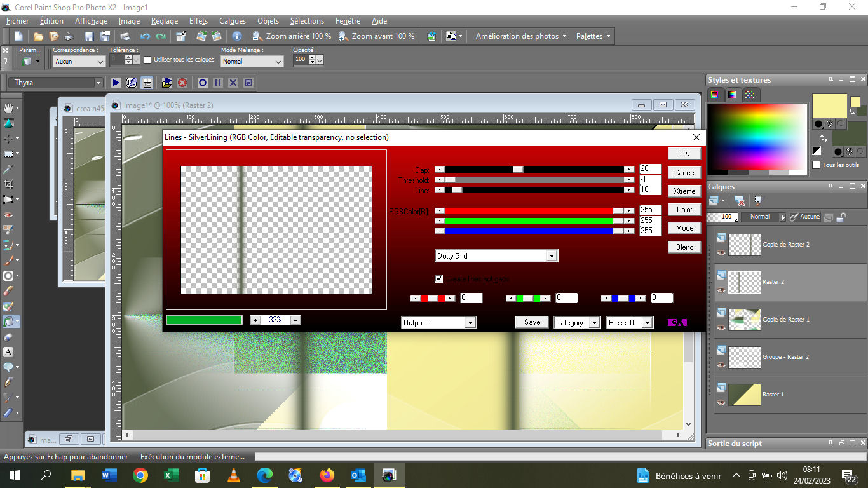868x488 pixels.
Task: Click the Edit selected script icon
Action: [x=132, y=83]
